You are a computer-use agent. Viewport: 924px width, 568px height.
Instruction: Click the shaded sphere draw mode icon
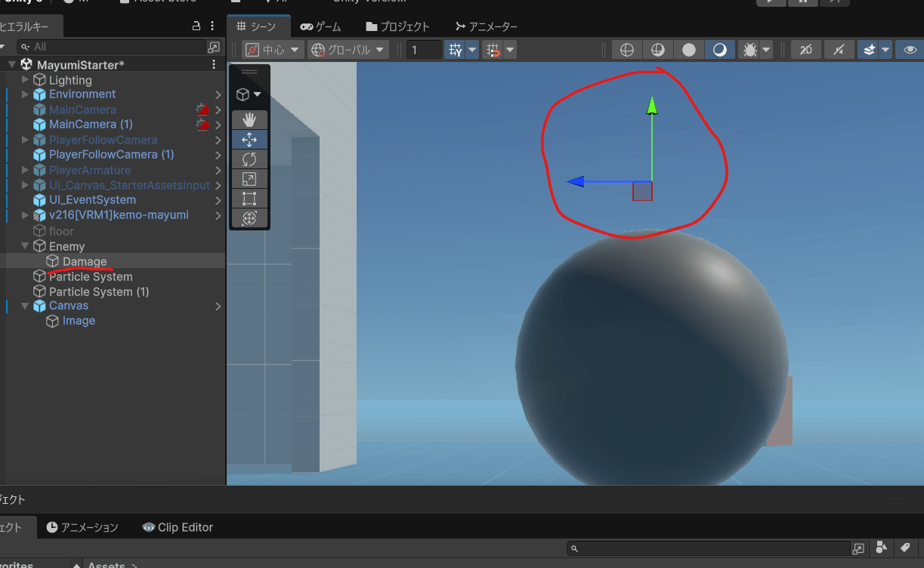688,50
